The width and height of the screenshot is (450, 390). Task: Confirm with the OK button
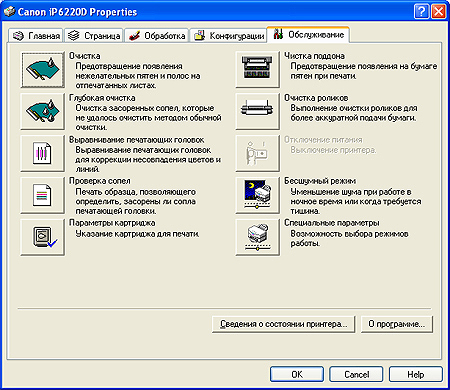[297, 374]
